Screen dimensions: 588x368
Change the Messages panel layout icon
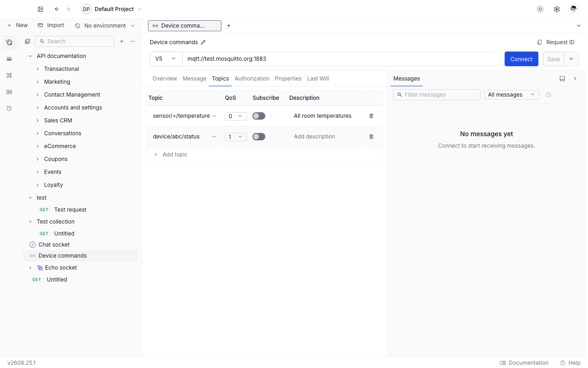pos(562,79)
